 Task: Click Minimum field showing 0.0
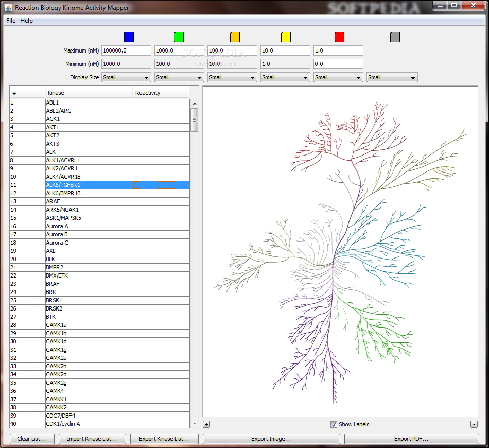[x=338, y=64]
